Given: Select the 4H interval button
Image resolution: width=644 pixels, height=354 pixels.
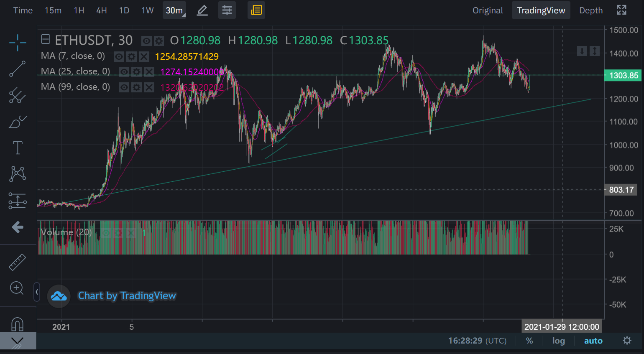Looking at the screenshot, I should click(102, 10).
